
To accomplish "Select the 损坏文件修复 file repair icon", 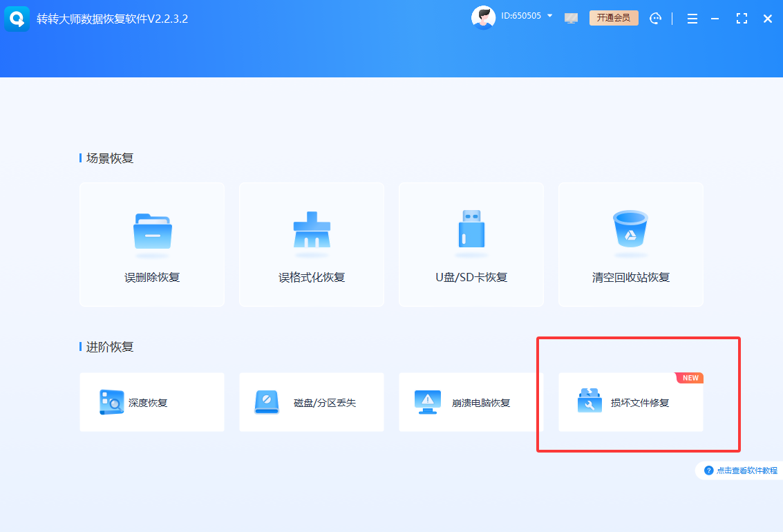I will tap(589, 402).
